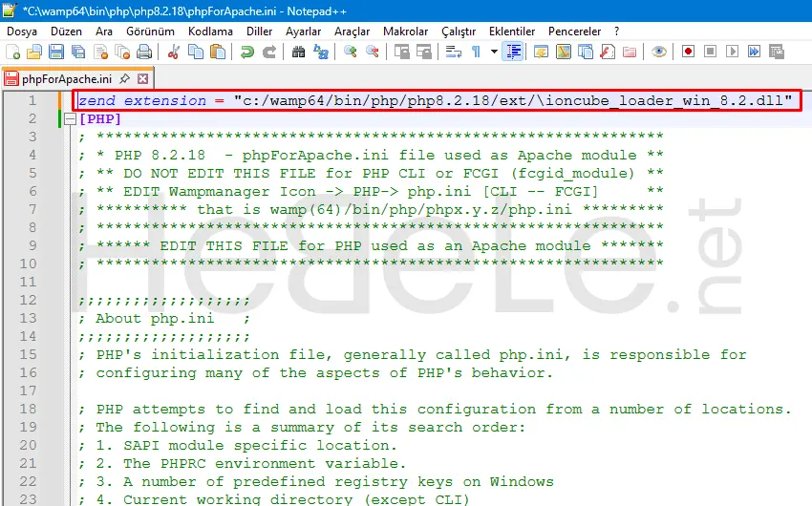Undo the last edit with the green arrow
Viewport: 812px width, 506px height.
247,52
